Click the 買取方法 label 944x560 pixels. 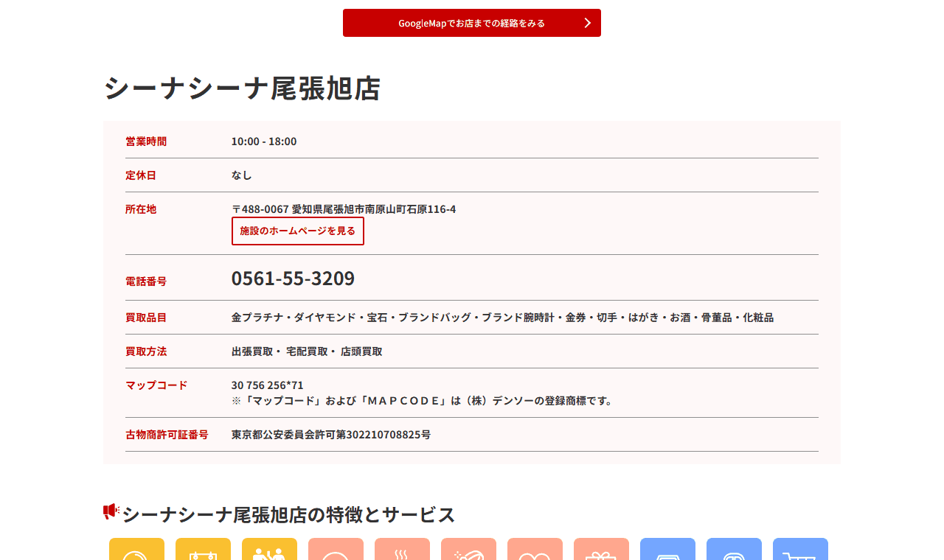[x=146, y=351]
